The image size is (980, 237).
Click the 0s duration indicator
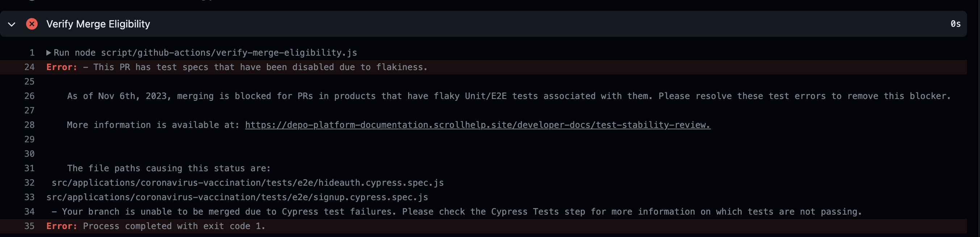coord(956,23)
